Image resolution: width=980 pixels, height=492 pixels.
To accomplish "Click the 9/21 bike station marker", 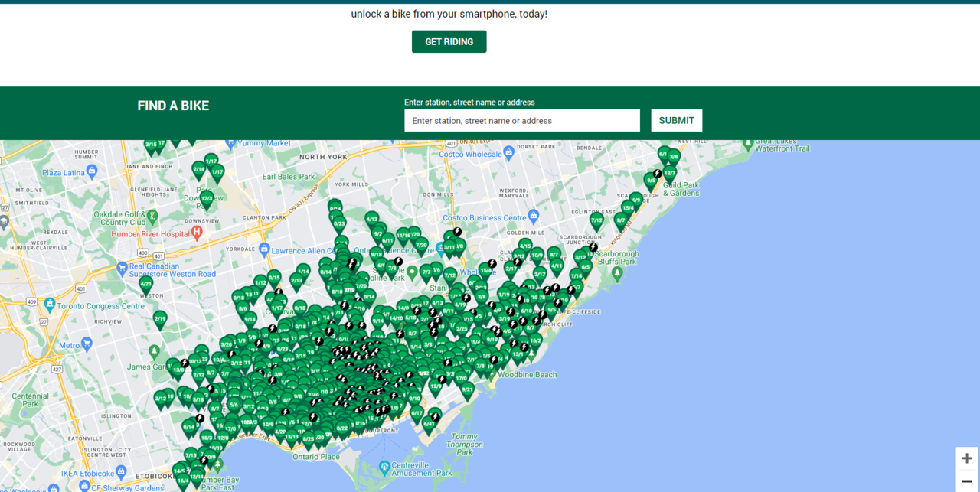I will 467,389.
